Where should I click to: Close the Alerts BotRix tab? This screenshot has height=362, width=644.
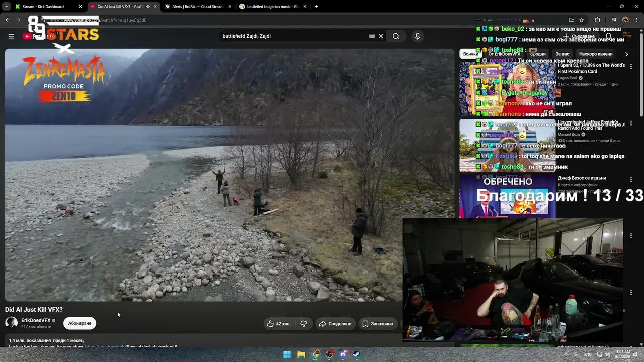[230, 7]
